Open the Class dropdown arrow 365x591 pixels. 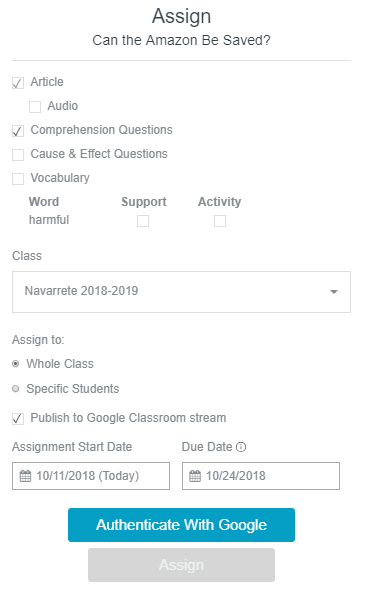334,292
